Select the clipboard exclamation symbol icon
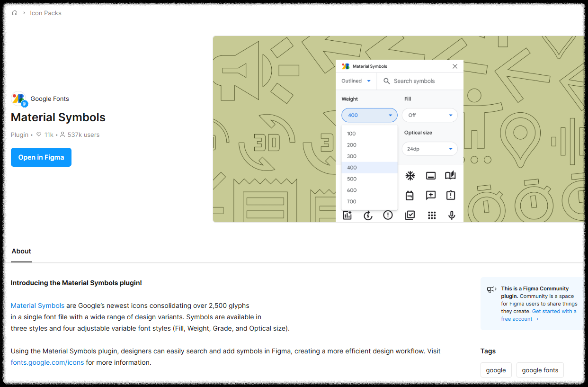588x387 pixels. (x=450, y=195)
